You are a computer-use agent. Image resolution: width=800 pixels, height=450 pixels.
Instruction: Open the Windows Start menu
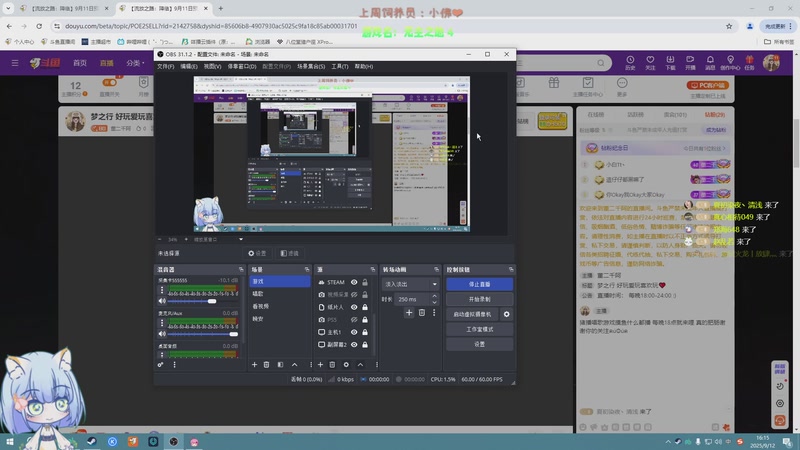click(10, 441)
